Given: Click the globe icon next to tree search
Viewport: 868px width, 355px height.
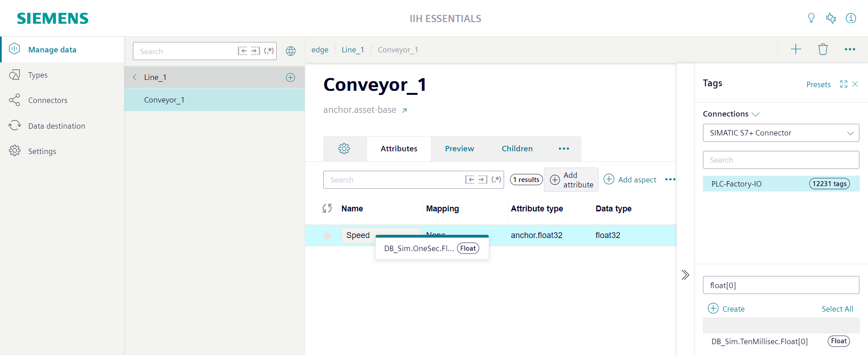Looking at the screenshot, I should tap(291, 51).
